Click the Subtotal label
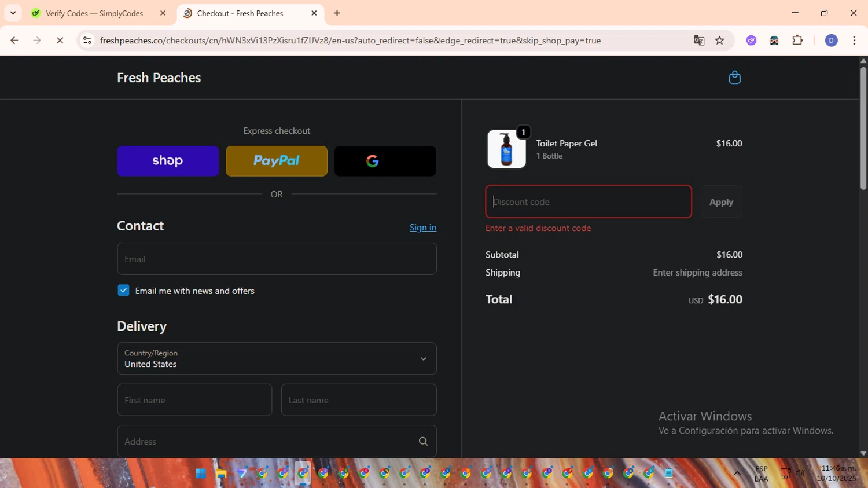868x488 pixels. point(502,255)
